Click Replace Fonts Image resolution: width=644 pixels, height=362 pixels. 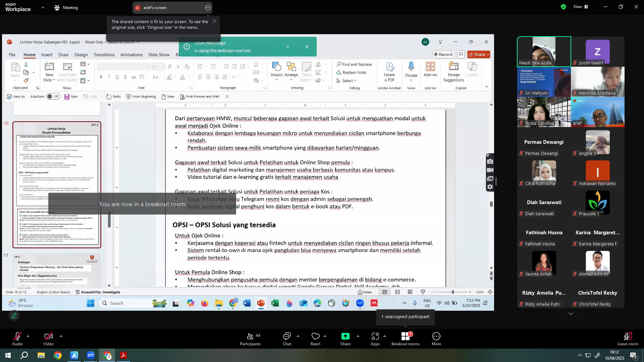point(351,72)
